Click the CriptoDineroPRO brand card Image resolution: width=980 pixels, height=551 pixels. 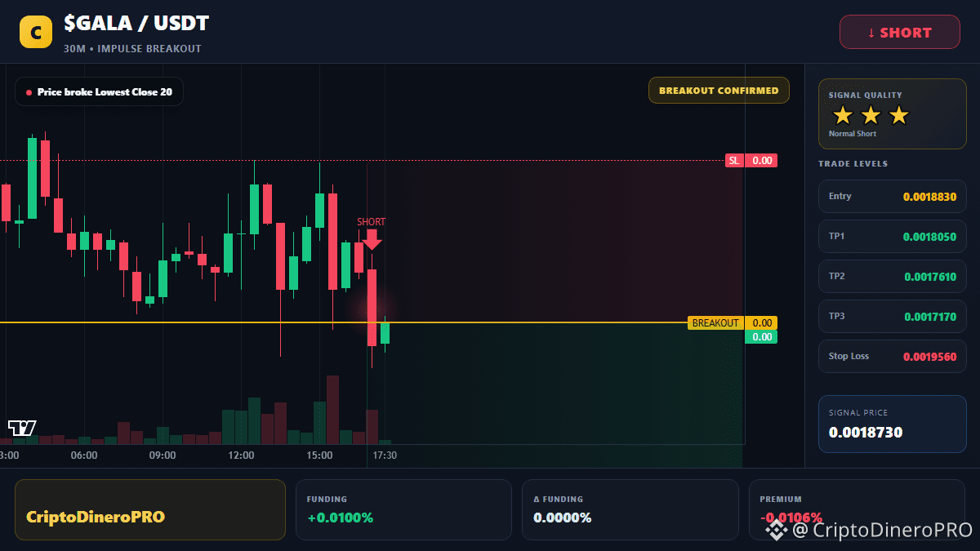(x=150, y=509)
